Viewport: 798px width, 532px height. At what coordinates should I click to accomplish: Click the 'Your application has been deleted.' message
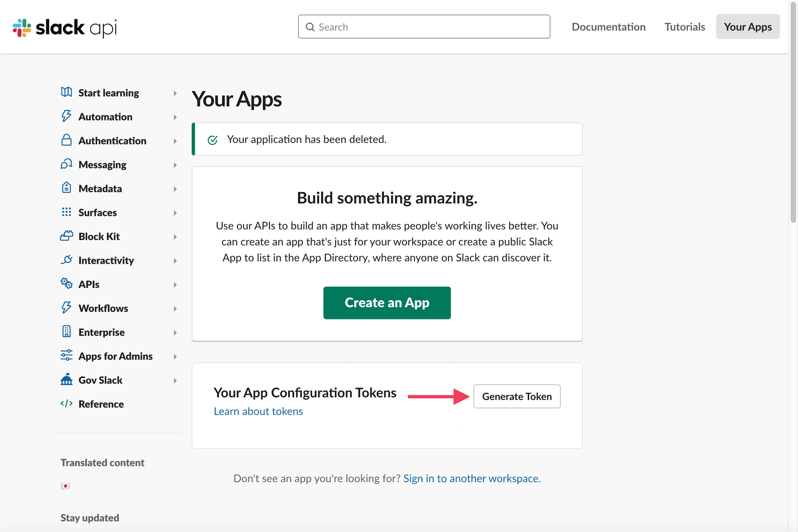tap(307, 139)
